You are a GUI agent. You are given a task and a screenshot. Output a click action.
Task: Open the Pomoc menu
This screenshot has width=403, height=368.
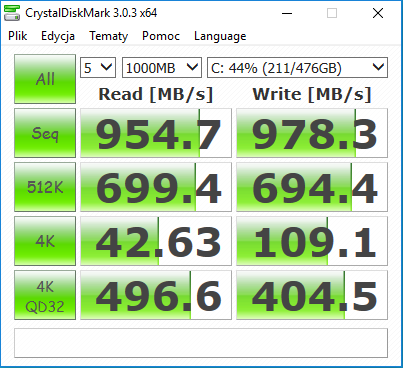pos(161,36)
